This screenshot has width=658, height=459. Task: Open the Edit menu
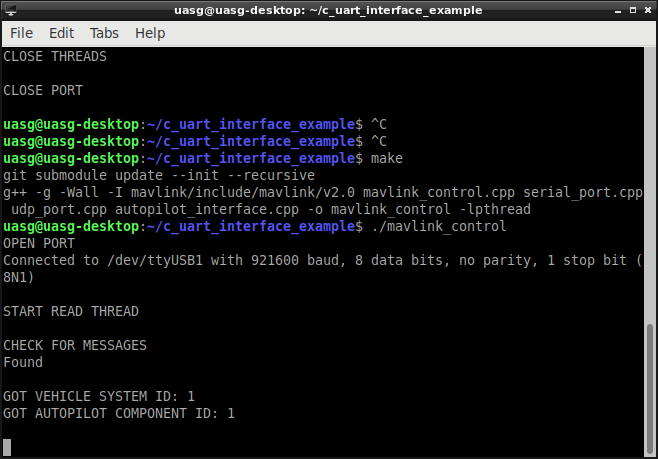tap(61, 33)
